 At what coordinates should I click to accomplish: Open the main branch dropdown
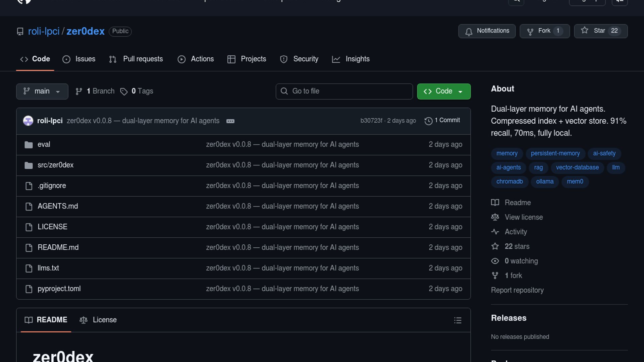[42, 91]
